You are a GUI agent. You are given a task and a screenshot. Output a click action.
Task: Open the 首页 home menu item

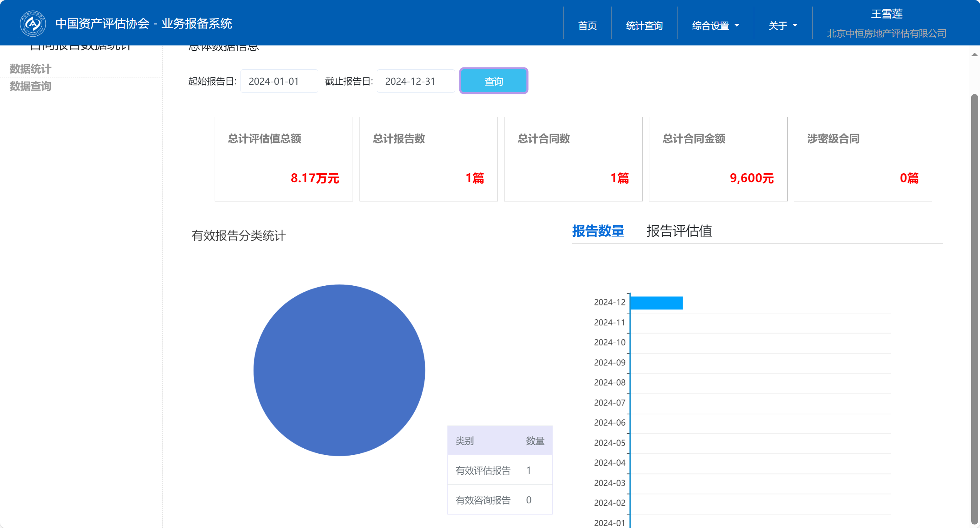coord(587,26)
